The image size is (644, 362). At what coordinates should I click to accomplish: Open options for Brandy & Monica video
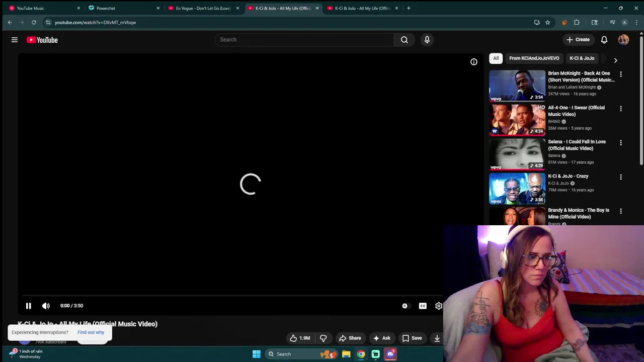[x=621, y=211]
